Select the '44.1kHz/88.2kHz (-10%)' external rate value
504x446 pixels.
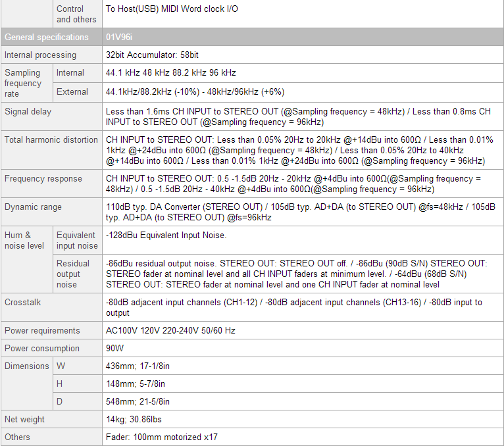153,92
